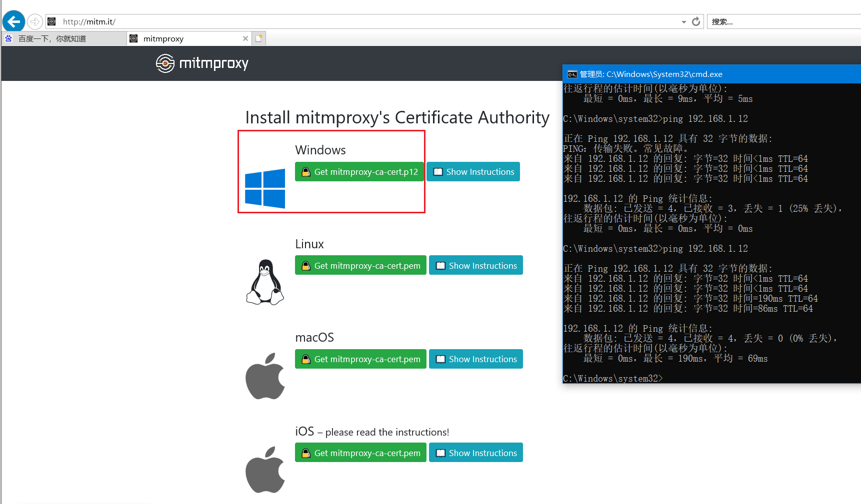The image size is (861, 504).
Task: Show Instructions for Linux
Action: point(476,265)
